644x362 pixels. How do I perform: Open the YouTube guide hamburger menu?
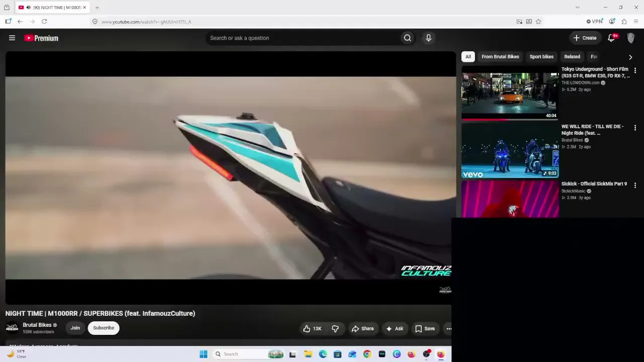click(12, 38)
